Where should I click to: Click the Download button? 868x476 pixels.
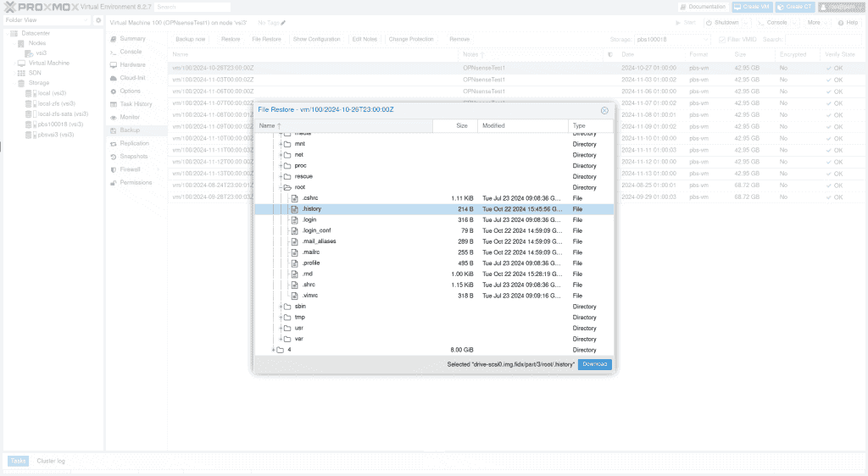594,364
